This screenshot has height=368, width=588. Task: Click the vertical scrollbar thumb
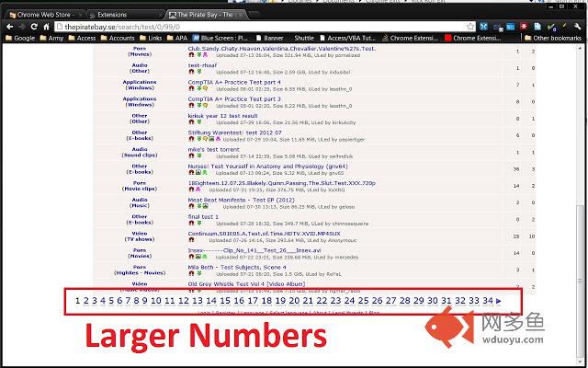(580, 280)
